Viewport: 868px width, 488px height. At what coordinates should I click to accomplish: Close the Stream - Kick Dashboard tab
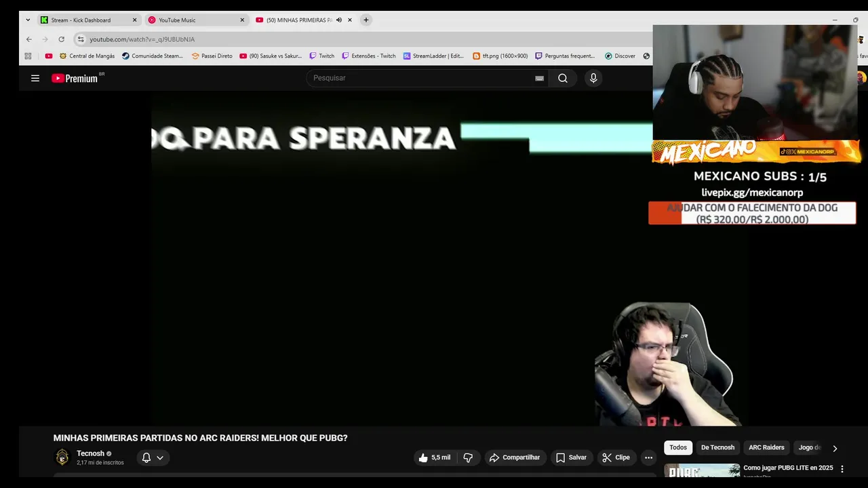coord(134,20)
